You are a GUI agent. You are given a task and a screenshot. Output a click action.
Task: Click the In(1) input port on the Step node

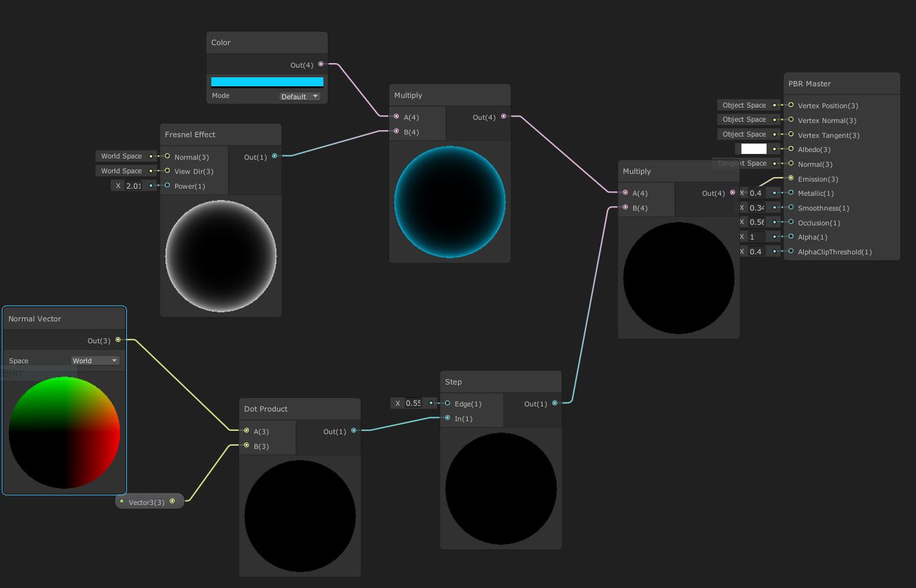tap(448, 418)
